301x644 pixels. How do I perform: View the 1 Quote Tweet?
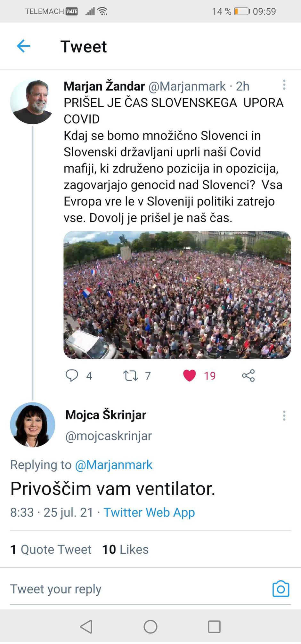pyautogui.click(x=50, y=549)
